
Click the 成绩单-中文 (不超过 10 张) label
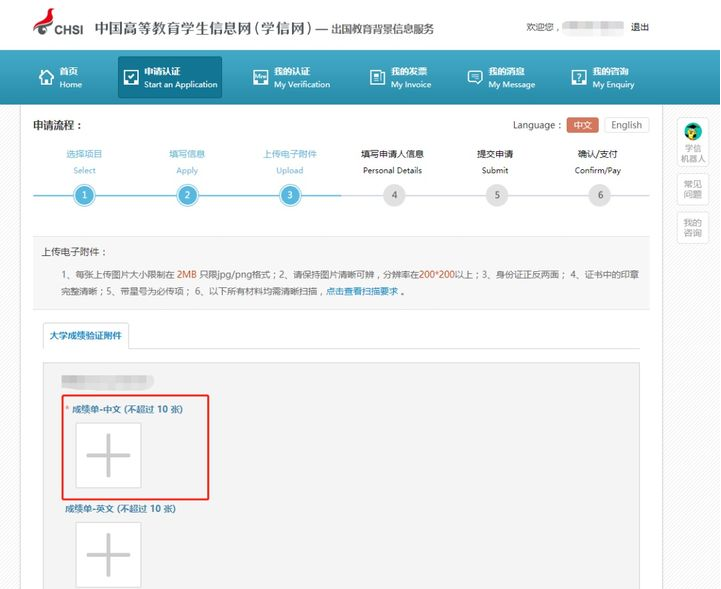click(x=127, y=409)
